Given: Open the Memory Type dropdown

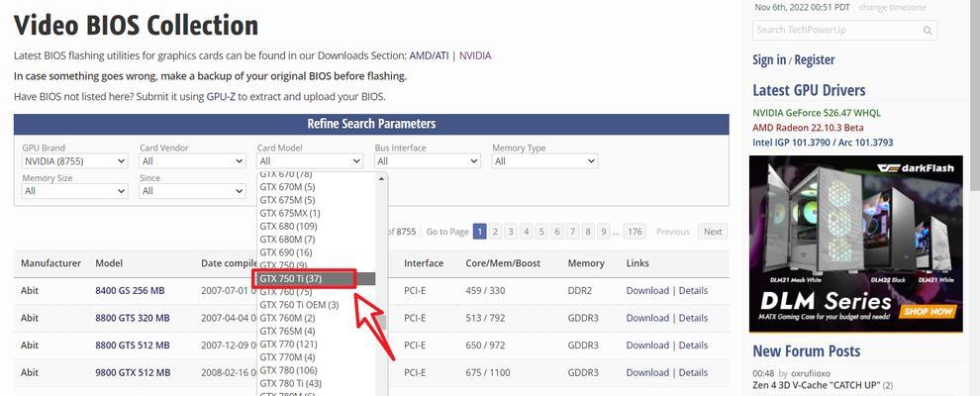Looking at the screenshot, I should click(x=545, y=161).
